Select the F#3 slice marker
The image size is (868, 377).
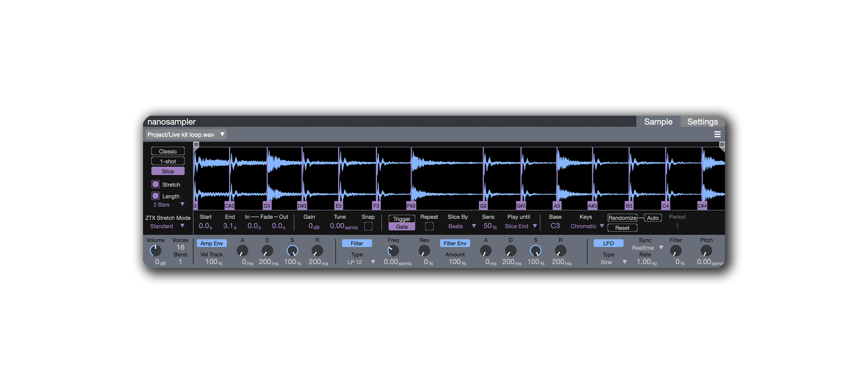click(411, 206)
